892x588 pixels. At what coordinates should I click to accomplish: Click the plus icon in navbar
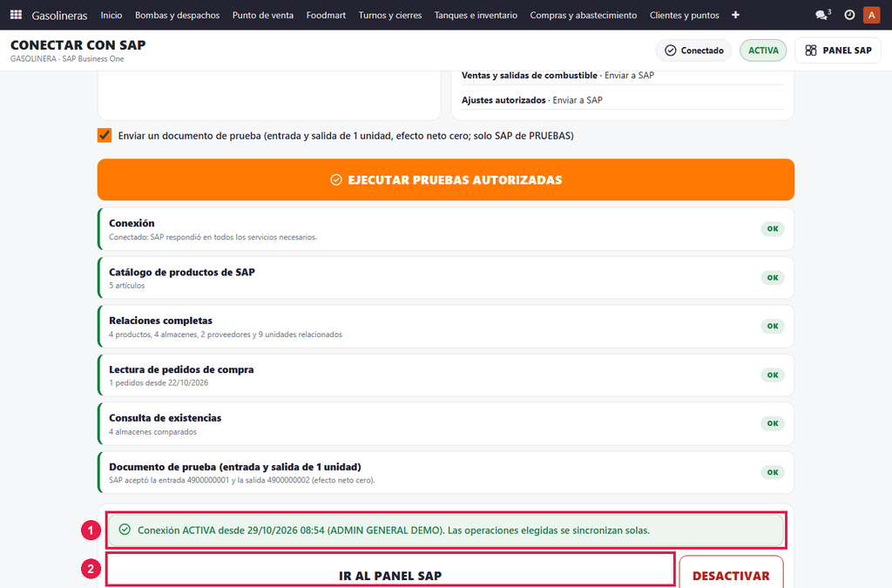tap(735, 15)
